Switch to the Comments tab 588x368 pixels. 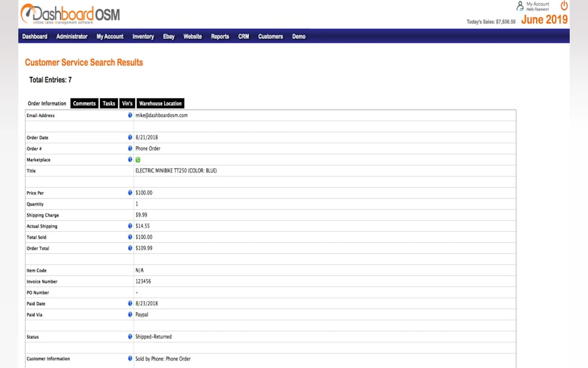(84, 103)
